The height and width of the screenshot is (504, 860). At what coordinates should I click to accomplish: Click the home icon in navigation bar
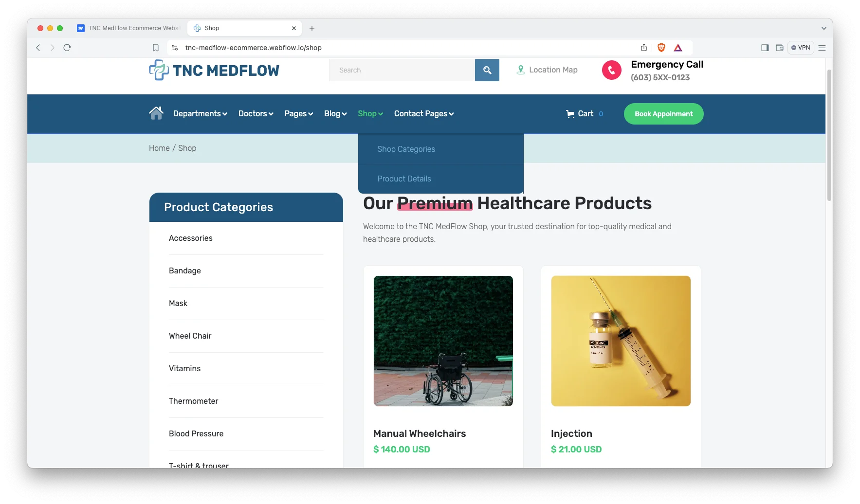point(156,113)
